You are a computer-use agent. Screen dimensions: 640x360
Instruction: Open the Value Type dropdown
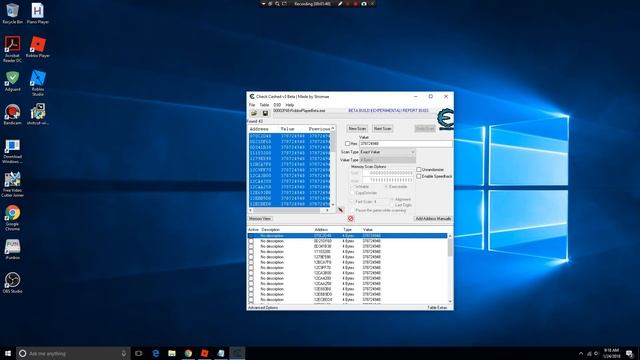387,160
